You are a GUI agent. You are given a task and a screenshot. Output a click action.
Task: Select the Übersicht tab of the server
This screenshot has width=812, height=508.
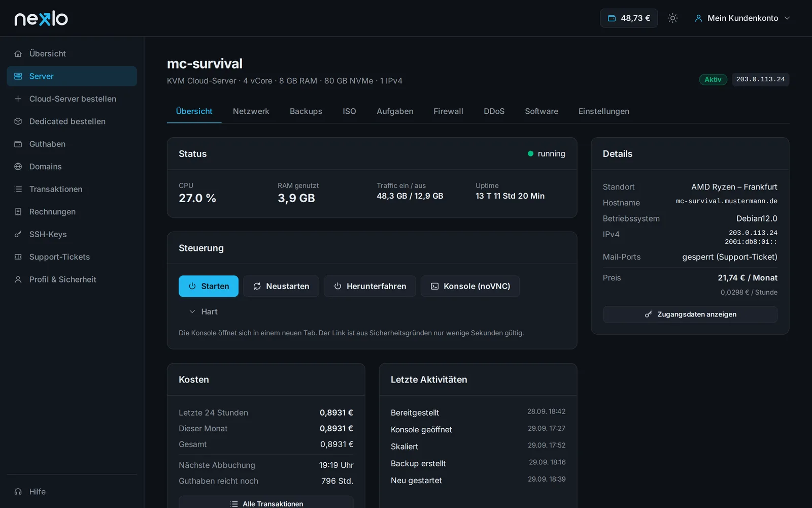pos(194,111)
